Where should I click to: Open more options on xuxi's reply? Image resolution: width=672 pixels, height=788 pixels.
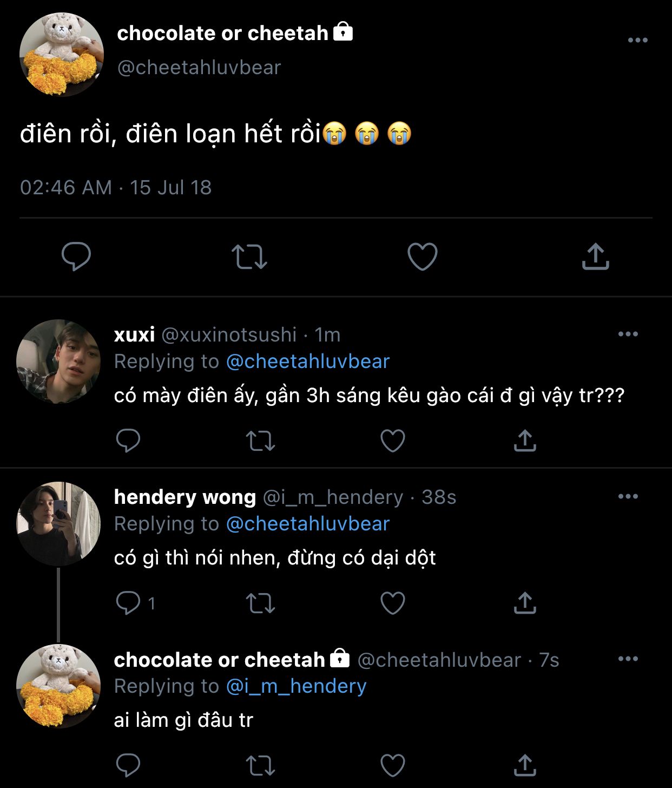628,334
